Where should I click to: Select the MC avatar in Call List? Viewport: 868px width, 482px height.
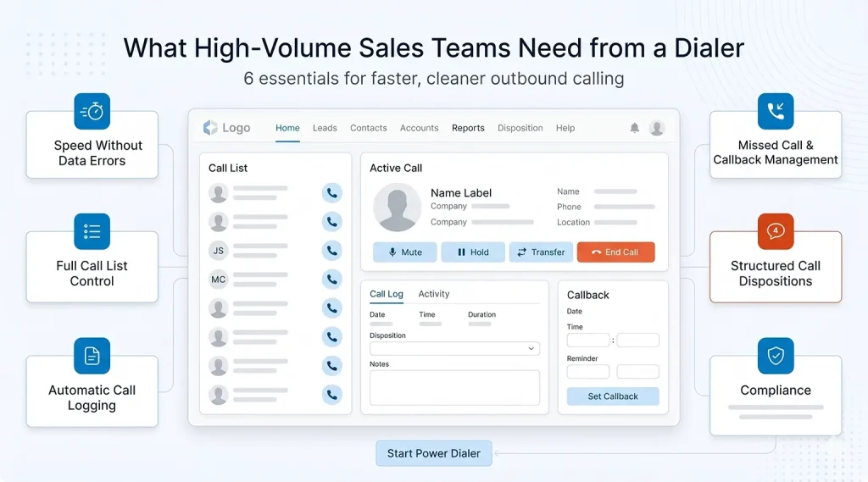tap(218, 280)
